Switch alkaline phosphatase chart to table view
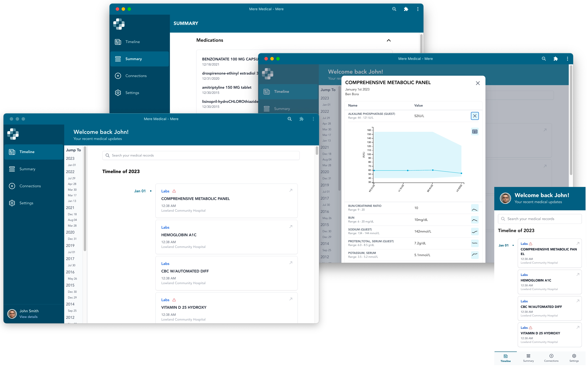Image resolution: width=588 pixels, height=368 pixels. (474, 132)
